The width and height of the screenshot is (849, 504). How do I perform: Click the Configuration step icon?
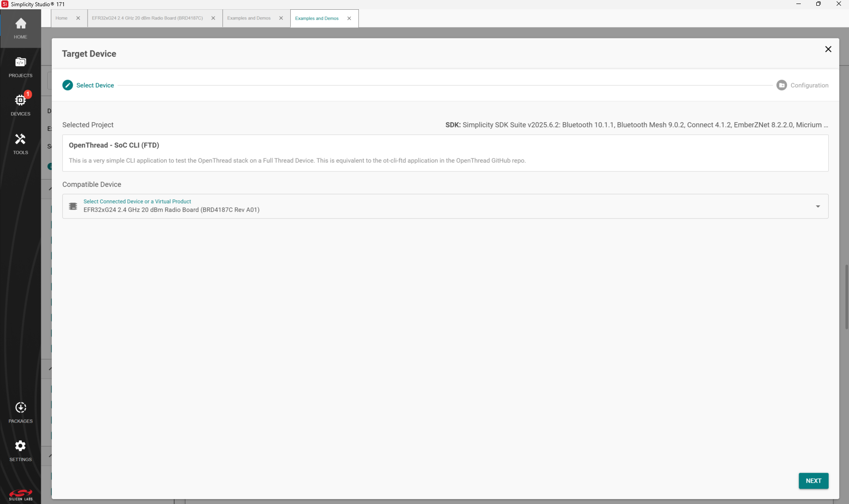pyautogui.click(x=782, y=85)
